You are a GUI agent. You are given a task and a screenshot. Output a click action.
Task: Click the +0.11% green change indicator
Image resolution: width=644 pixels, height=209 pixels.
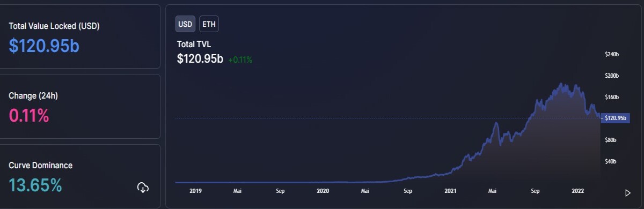(x=240, y=60)
